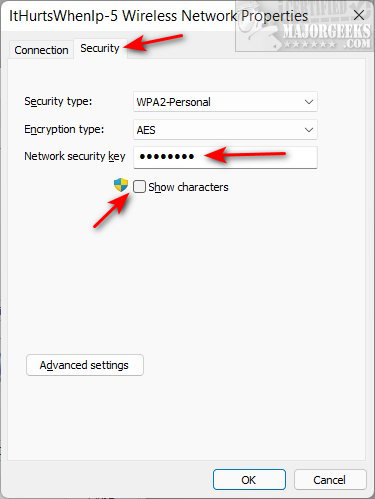Click the chevron arrow of Encryption type combo
375x499 pixels.
tap(309, 130)
